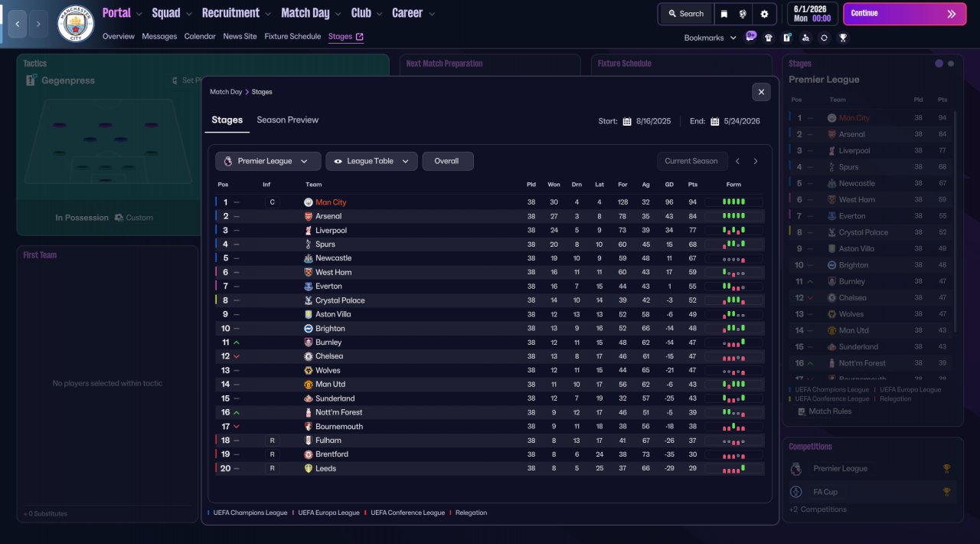Expand the Squad menu chevron
980x544 pixels.
click(188, 14)
